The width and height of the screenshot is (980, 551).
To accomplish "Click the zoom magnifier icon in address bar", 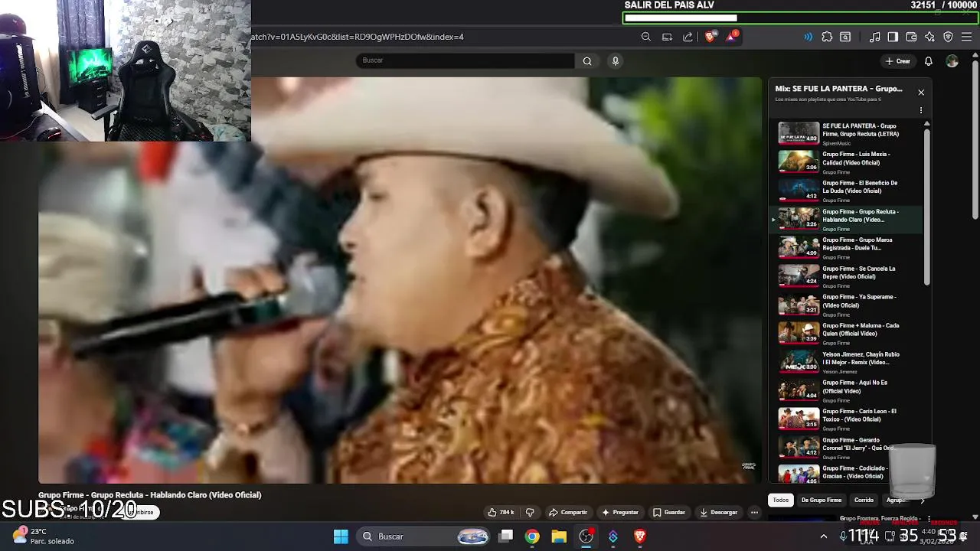I will (x=646, y=37).
